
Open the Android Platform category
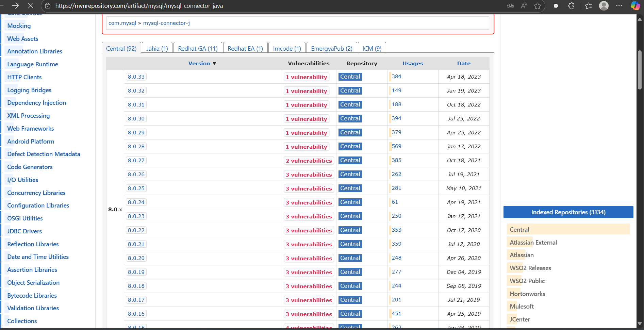click(31, 142)
